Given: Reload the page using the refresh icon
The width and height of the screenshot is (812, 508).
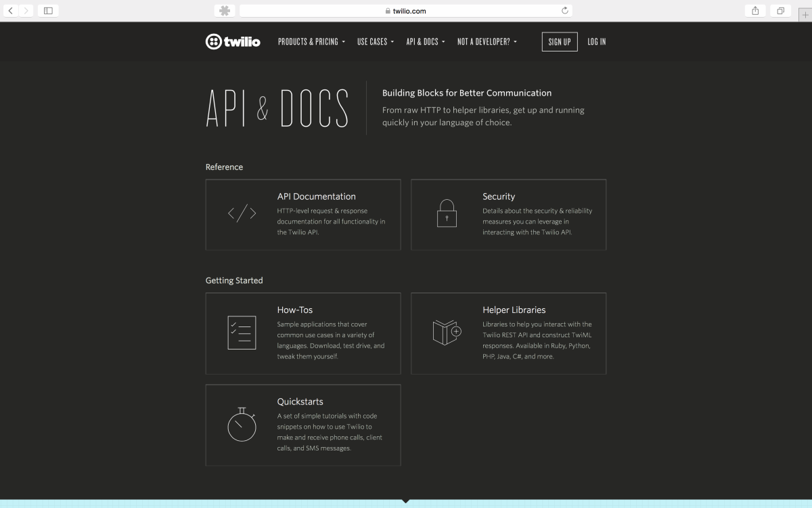Looking at the screenshot, I should (x=564, y=10).
